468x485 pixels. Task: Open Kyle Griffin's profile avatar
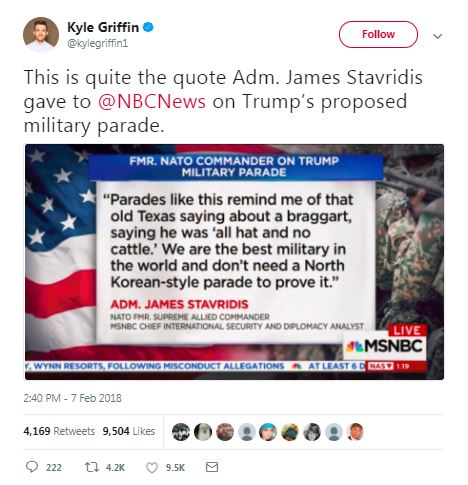(x=41, y=34)
